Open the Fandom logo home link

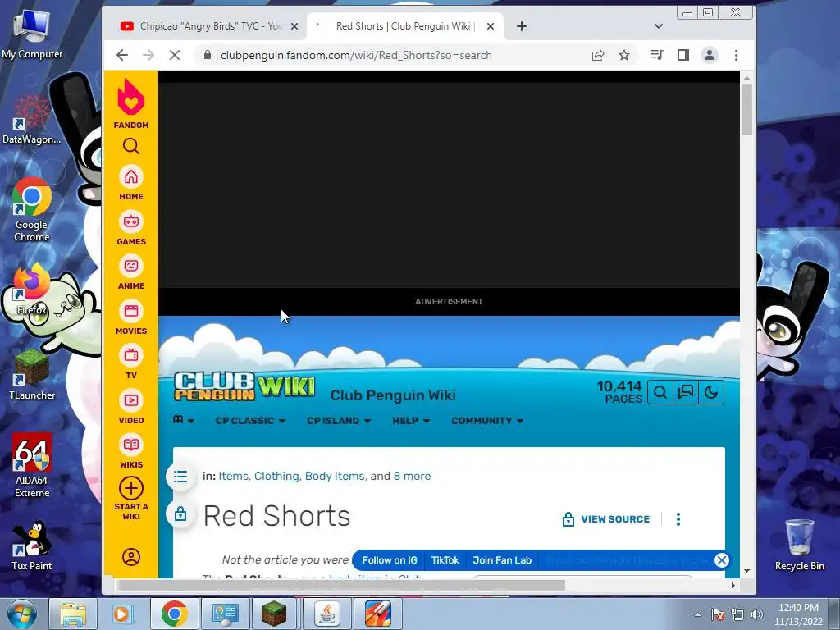(x=131, y=104)
